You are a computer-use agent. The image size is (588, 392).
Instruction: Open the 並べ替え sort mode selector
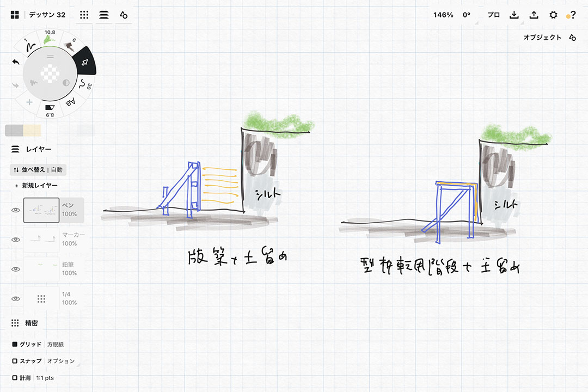[38, 170]
